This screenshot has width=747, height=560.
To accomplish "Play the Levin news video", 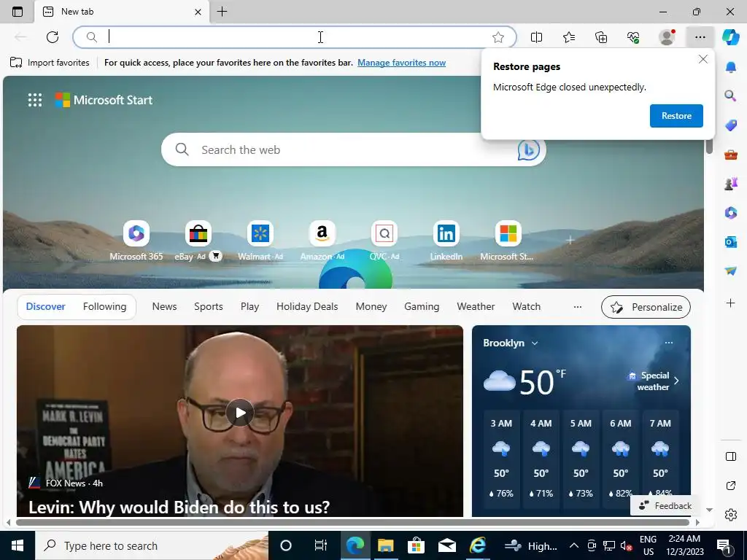I will pos(239,413).
